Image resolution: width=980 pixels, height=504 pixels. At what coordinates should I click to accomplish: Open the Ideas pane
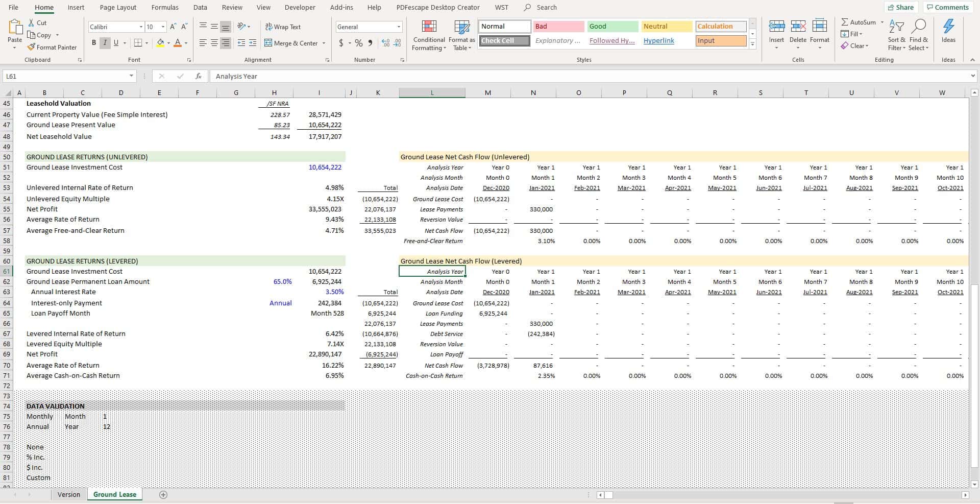point(948,33)
